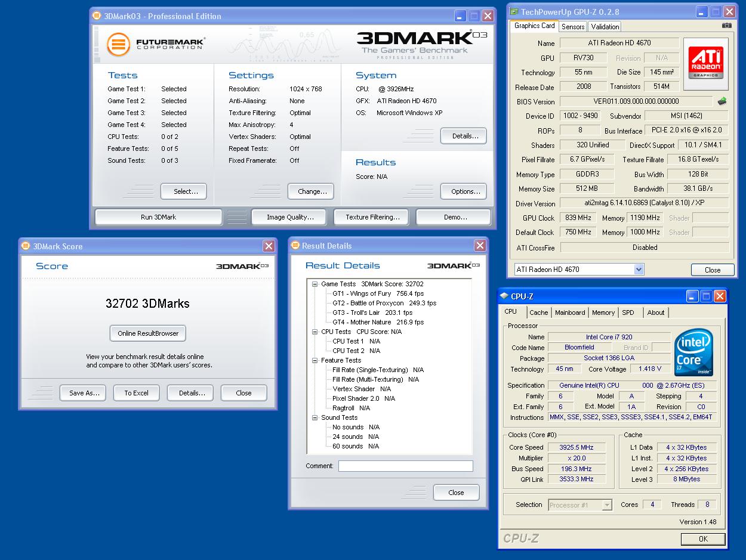Click the 3DMark Score window title icon

point(26,246)
